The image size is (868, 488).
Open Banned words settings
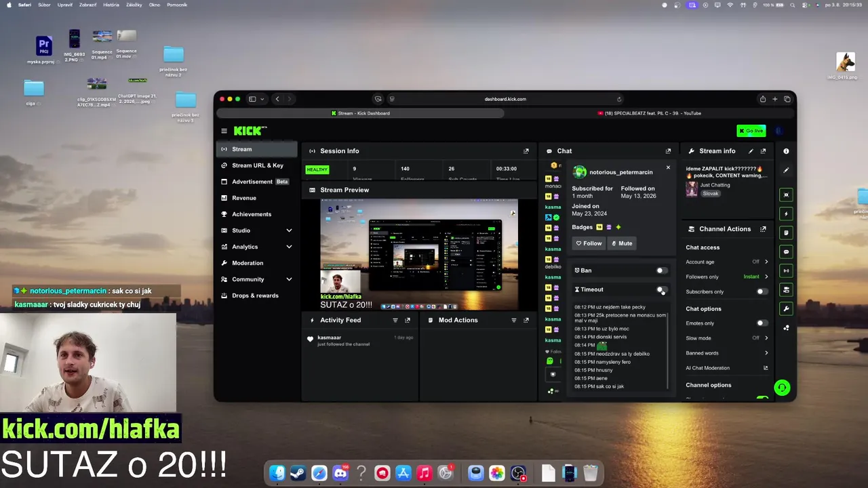tap(726, 353)
